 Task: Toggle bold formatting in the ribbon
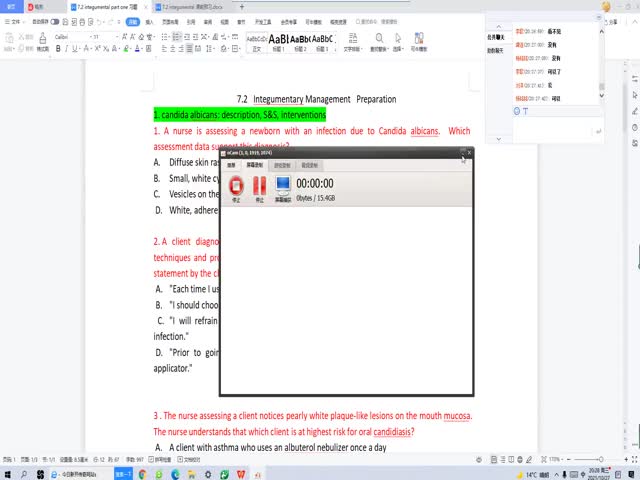click(57, 48)
